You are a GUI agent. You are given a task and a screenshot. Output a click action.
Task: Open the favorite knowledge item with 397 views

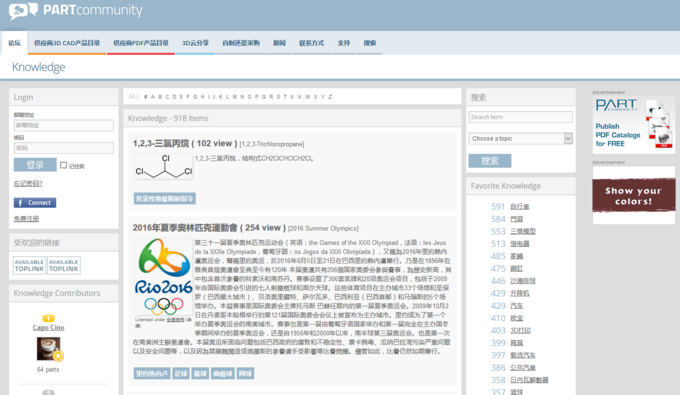[x=523, y=356]
